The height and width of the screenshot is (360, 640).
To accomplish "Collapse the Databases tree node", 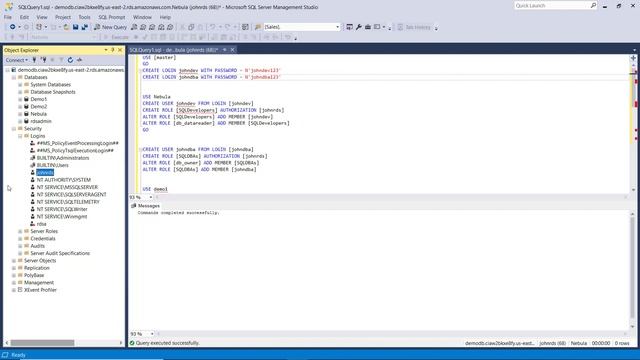I will (14, 77).
